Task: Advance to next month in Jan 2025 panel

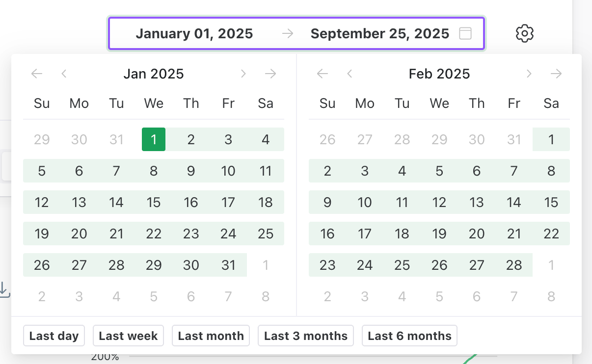Action: coord(243,74)
